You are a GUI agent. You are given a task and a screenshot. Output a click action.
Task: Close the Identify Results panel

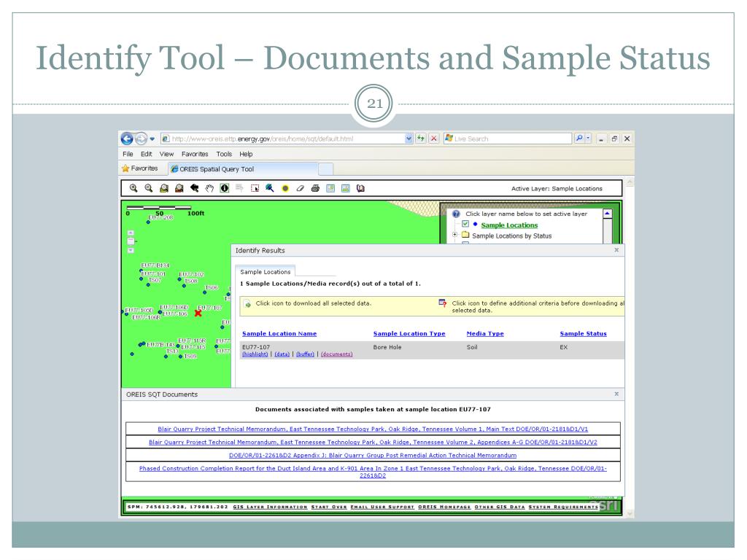(x=616, y=250)
